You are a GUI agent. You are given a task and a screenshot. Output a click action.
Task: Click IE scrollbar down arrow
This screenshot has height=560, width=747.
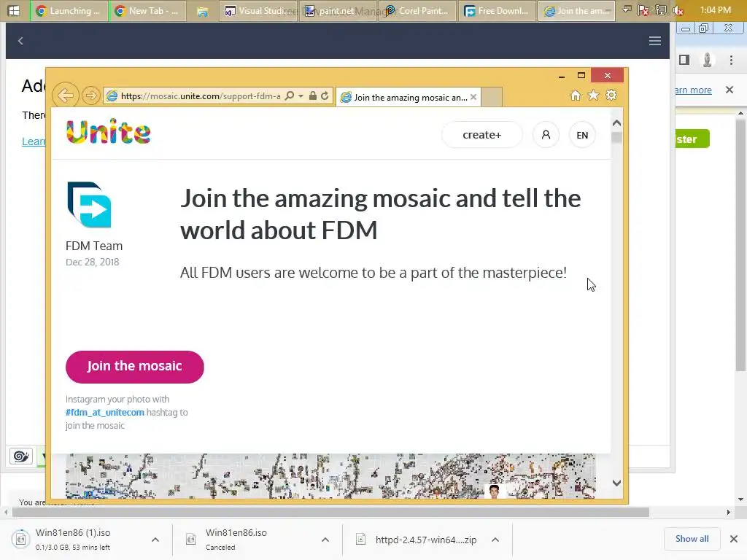(x=616, y=483)
